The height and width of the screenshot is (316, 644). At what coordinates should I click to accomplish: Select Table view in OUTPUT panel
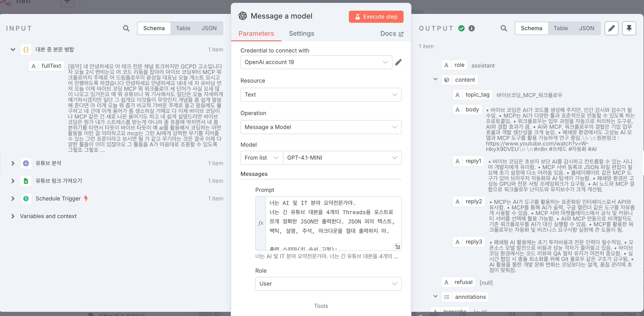[561, 28]
